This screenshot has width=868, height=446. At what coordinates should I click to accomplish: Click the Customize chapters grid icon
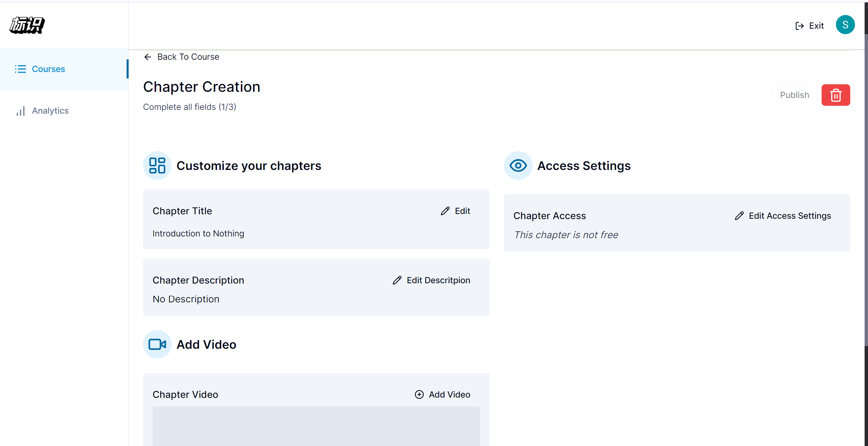coord(157,166)
